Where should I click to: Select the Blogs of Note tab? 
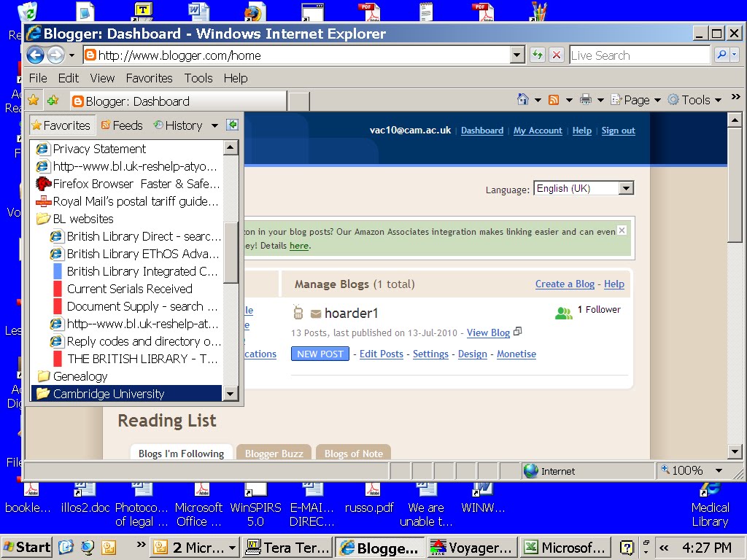354,453
